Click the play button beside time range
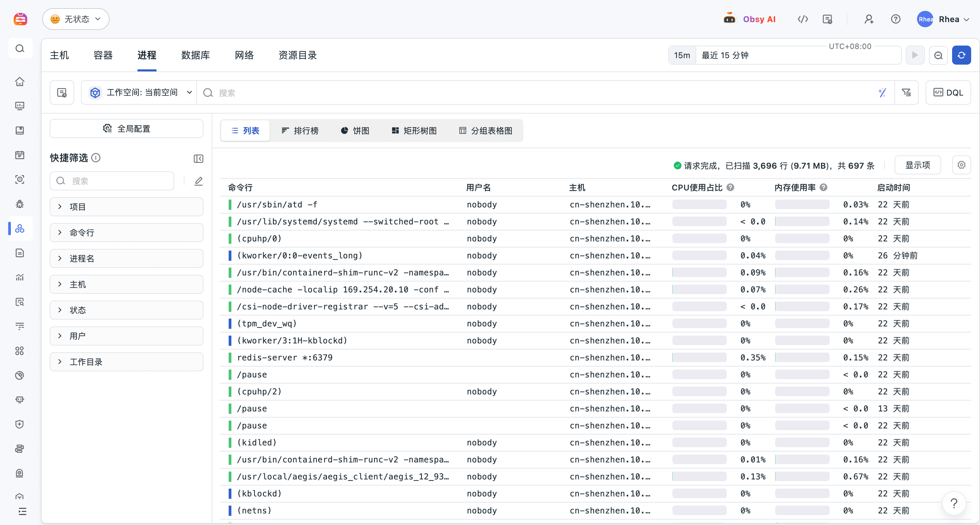Viewport: 980px width, 525px height. click(915, 55)
